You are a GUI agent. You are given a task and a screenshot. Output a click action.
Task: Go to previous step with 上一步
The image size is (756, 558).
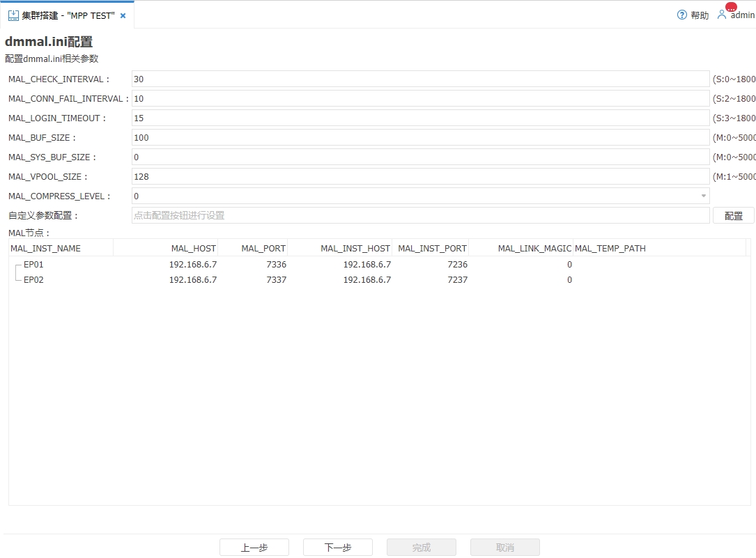tap(254, 548)
